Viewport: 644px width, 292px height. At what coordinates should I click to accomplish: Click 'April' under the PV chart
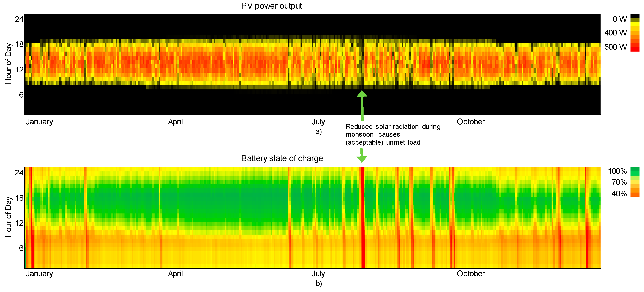(x=175, y=122)
